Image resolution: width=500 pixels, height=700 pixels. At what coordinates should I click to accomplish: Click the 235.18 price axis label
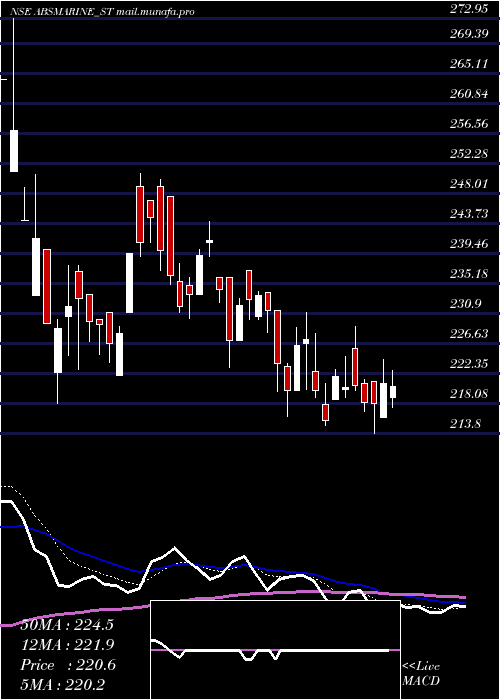tap(468, 274)
